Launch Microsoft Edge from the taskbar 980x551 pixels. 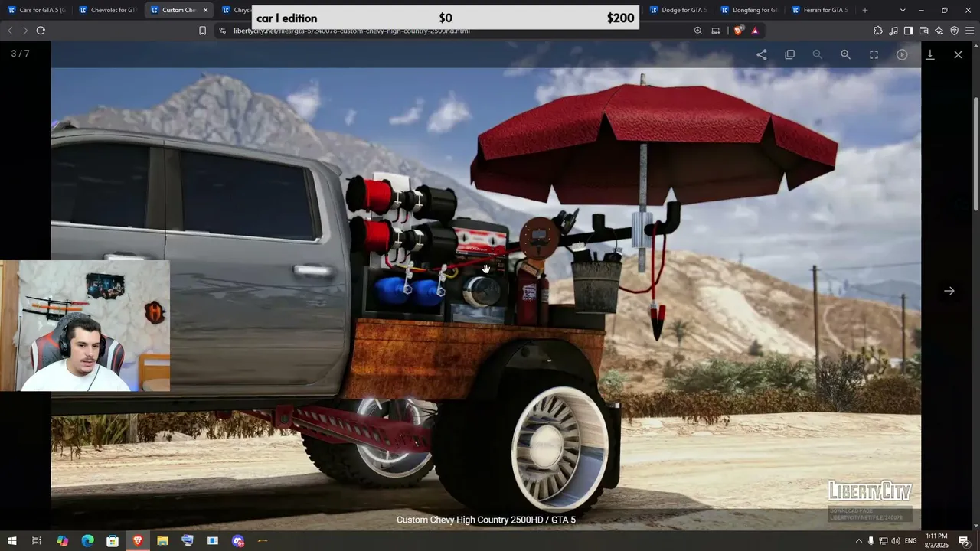pyautogui.click(x=87, y=541)
